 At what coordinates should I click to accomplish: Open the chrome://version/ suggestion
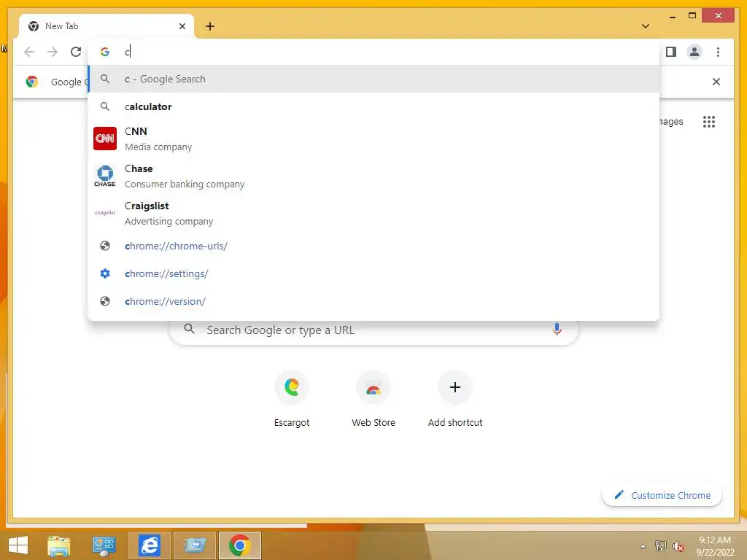click(374, 301)
